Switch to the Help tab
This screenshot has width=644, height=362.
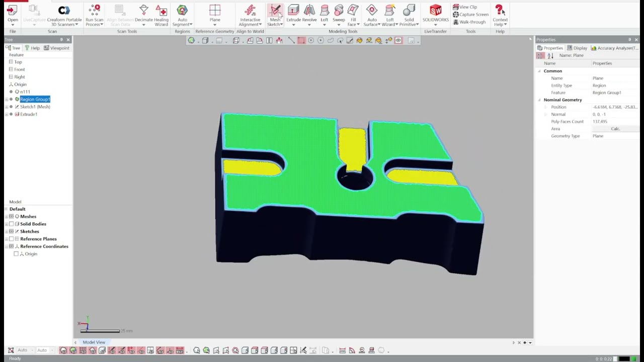32,48
